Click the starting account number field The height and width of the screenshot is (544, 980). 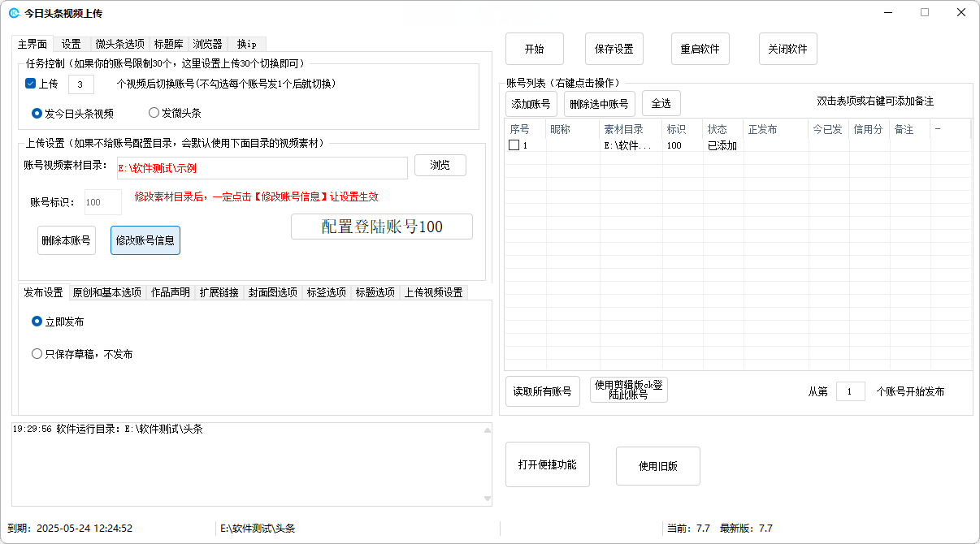(851, 391)
